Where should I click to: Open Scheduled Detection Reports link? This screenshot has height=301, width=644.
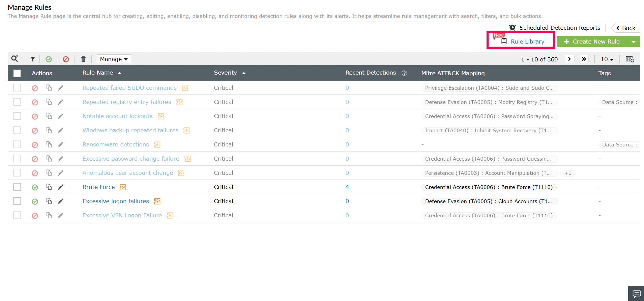(560, 28)
